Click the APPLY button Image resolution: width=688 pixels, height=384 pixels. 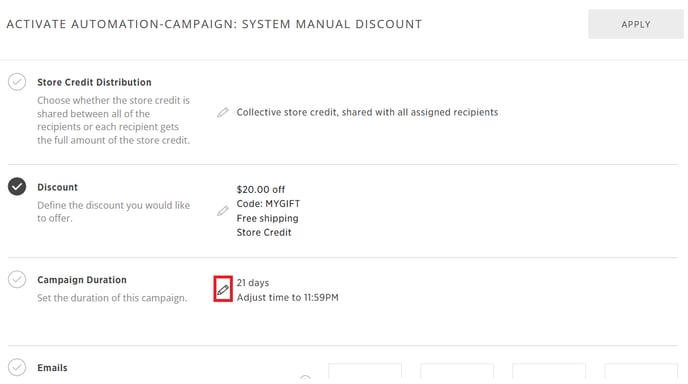(x=635, y=24)
